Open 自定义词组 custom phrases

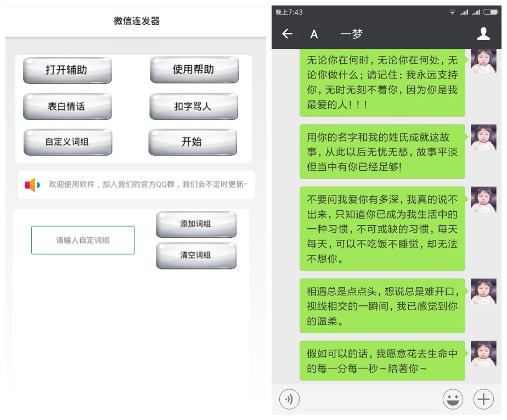coord(67,142)
